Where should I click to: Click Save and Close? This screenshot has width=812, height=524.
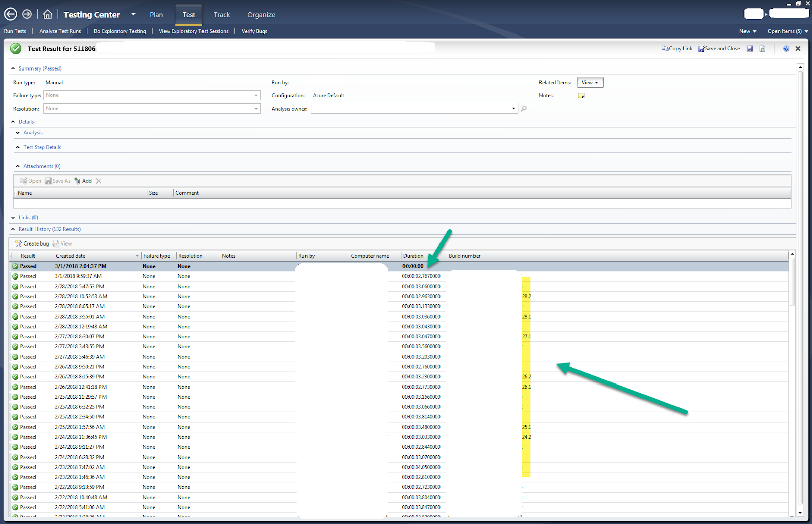click(719, 48)
